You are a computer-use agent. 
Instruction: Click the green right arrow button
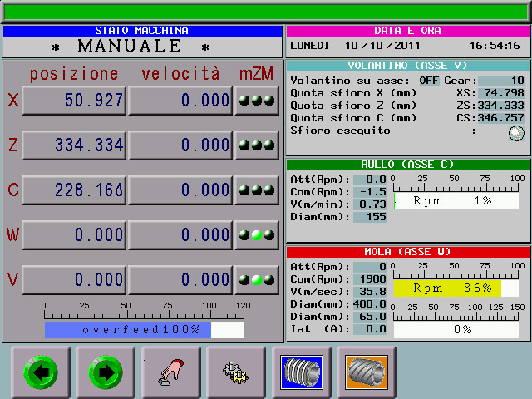pos(106,372)
